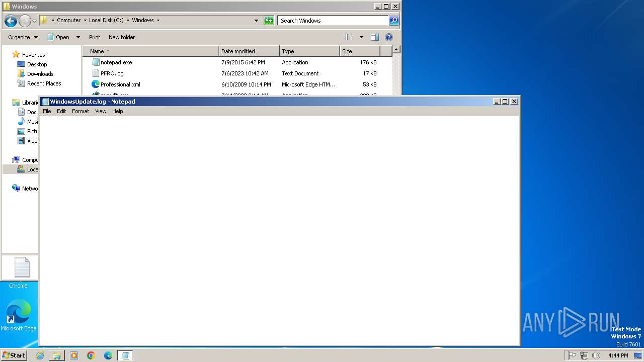Click Local Disk (C:) breadcrumb
The height and width of the screenshot is (362, 644).
click(106, 20)
